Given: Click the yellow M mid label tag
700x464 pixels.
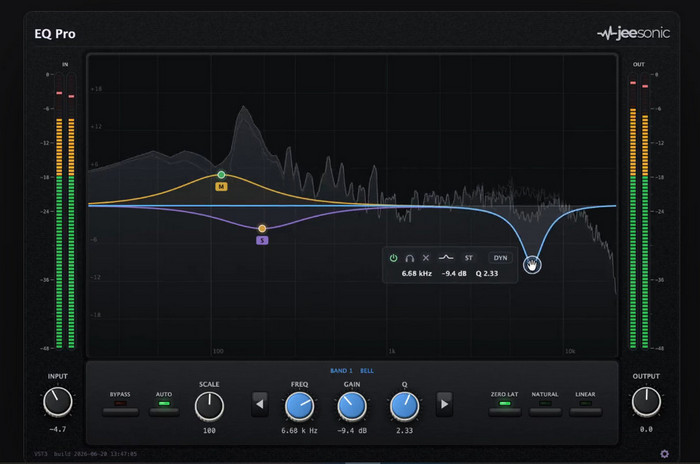Looking at the screenshot, I should click(x=221, y=187).
